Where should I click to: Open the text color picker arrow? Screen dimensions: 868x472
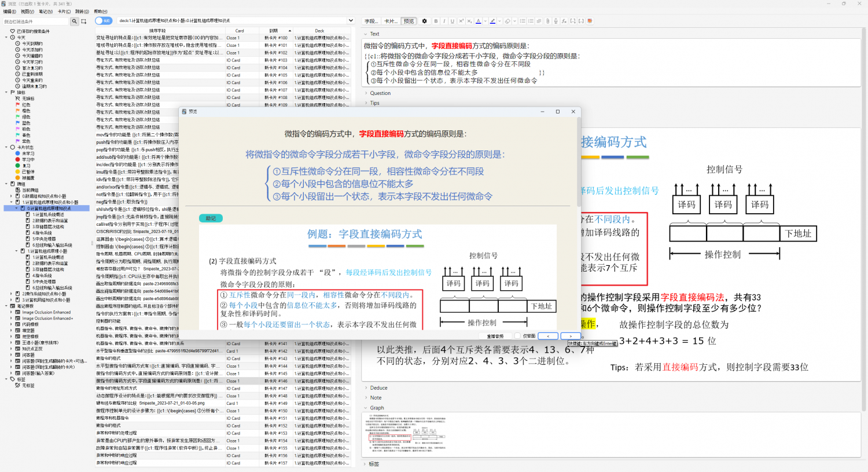click(x=485, y=21)
